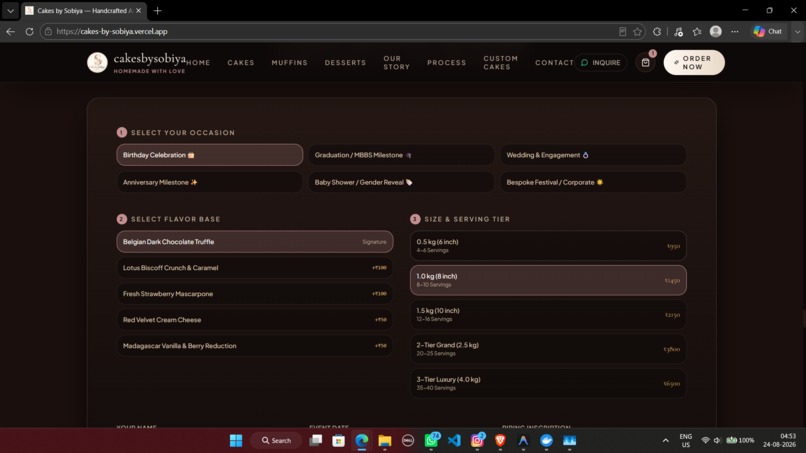This screenshot has height=453, width=806.
Task: Launch Microsoft Store from taskbar
Action: tap(338, 441)
